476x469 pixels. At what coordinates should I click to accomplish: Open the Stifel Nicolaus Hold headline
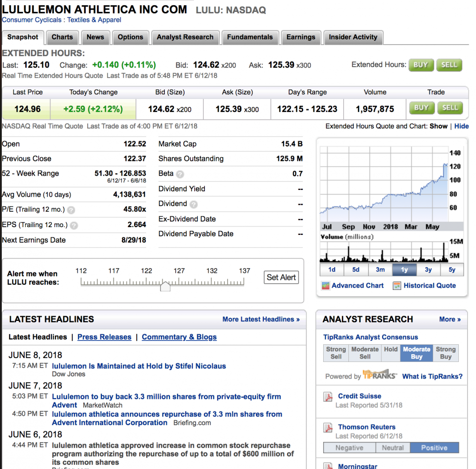(x=139, y=366)
